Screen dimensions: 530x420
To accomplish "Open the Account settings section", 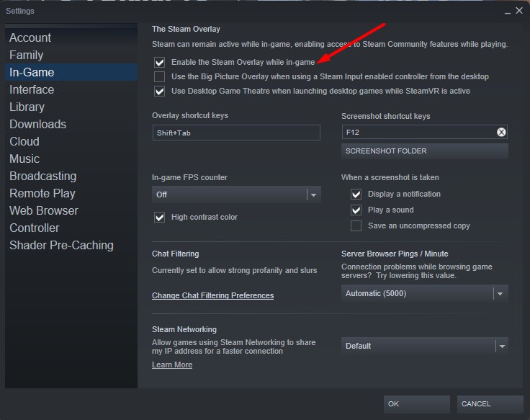I will pyautogui.click(x=30, y=37).
